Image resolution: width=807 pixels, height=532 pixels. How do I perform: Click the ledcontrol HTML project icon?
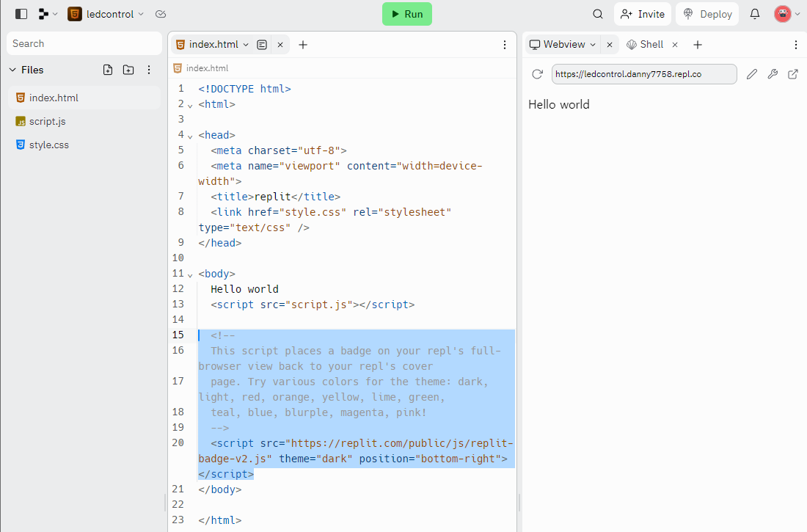click(x=75, y=14)
